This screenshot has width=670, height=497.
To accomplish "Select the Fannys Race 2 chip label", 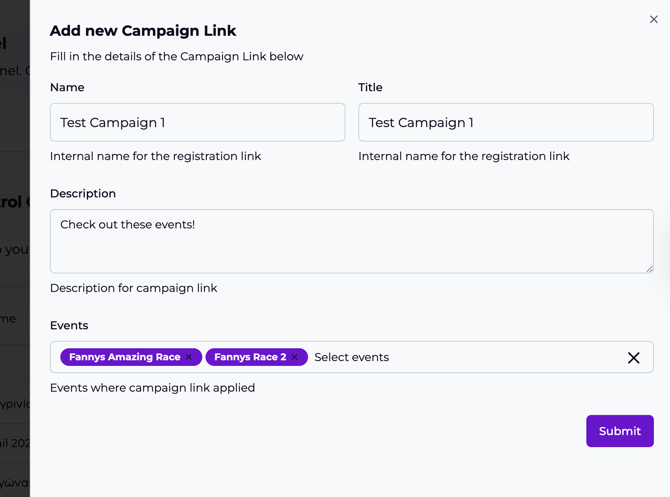I will pyautogui.click(x=249, y=357).
